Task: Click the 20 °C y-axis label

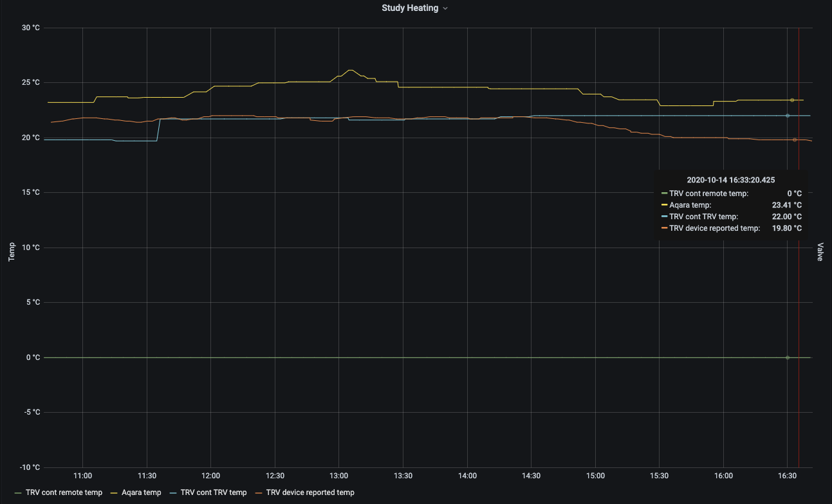Action: [x=30, y=138]
